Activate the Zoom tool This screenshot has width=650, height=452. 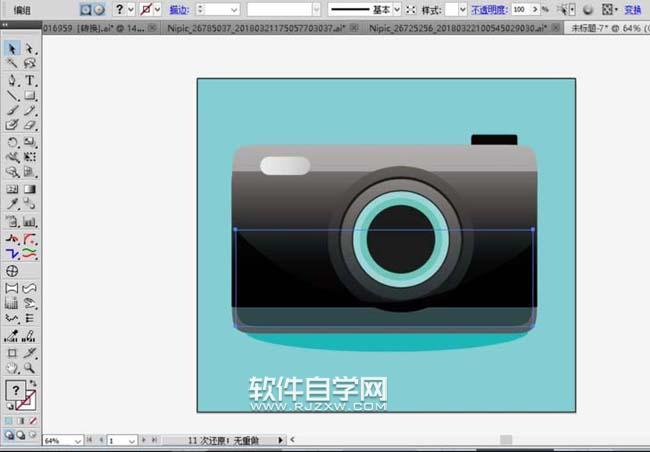coord(29,368)
